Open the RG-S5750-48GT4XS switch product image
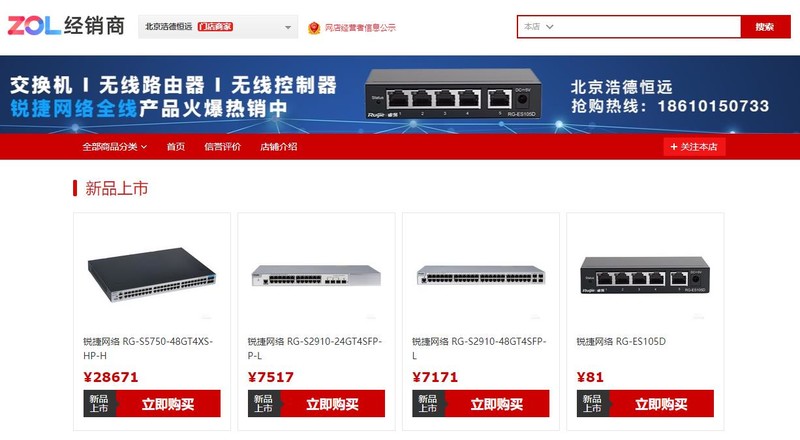This screenshot has height=440, width=800. click(152, 275)
